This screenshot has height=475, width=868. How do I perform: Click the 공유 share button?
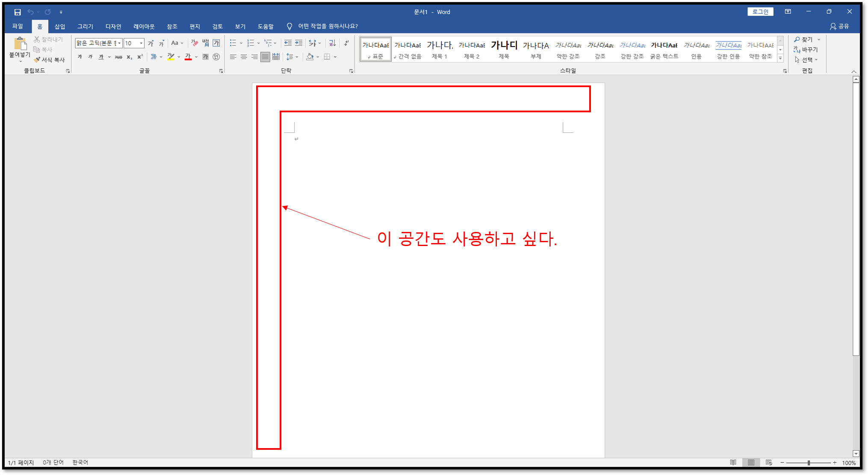click(x=839, y=26)
